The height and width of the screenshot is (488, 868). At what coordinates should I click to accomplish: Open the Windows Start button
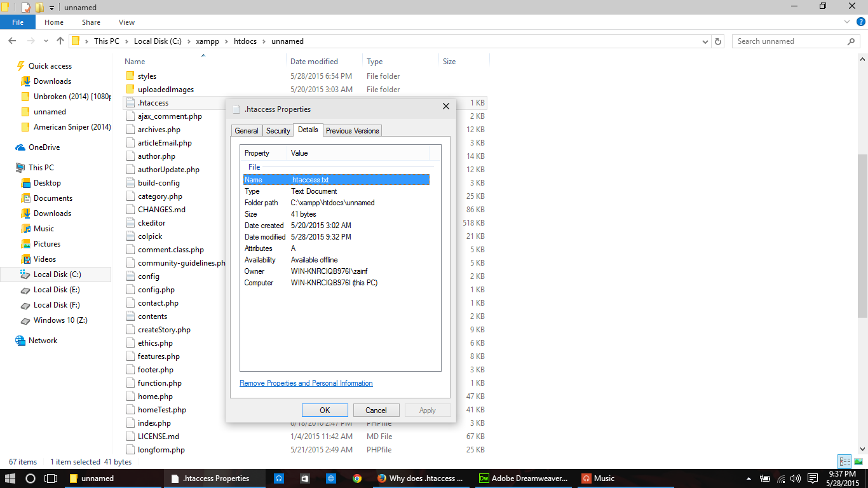point(10,478)
